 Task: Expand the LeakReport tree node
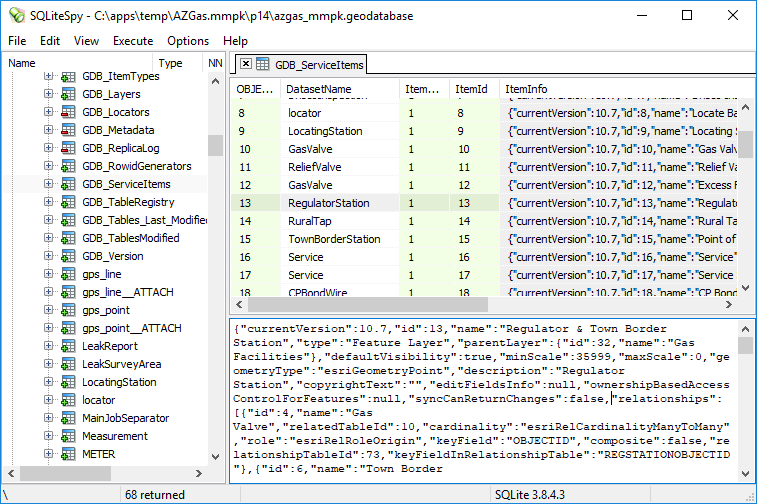pos(48,346)
